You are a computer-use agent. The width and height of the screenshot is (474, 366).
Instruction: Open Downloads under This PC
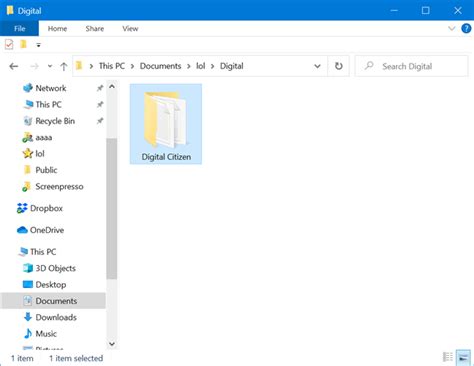(x=56, y=317)
